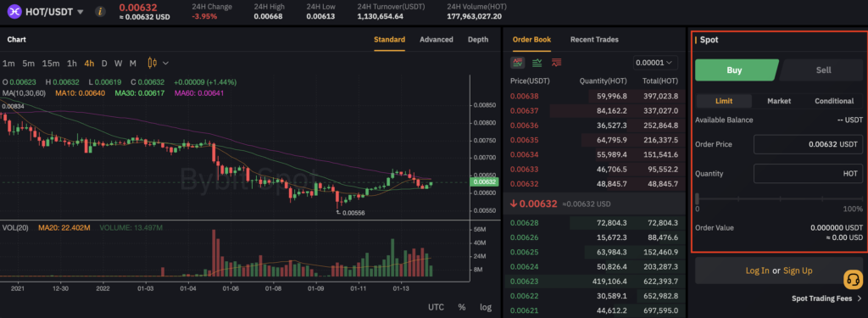Click the 0.00624 buy order row
868x318 pixels.
point(594,266)
